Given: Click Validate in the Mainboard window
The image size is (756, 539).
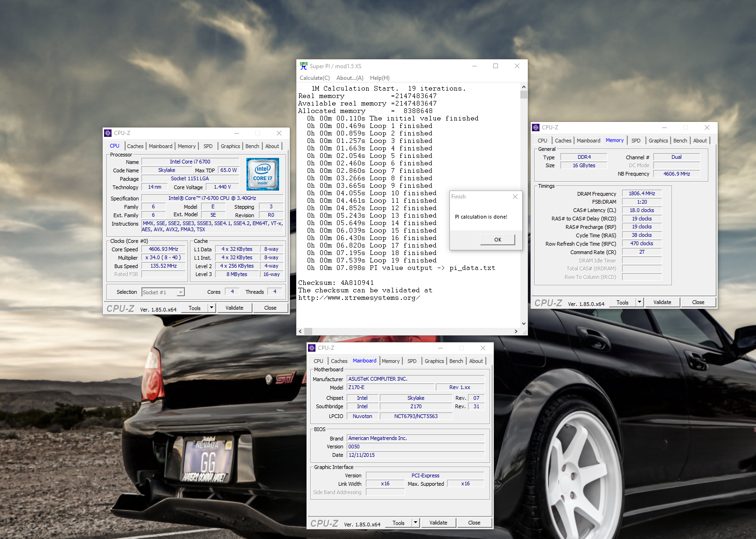Looking at the screenshot, I should point(438,523).
